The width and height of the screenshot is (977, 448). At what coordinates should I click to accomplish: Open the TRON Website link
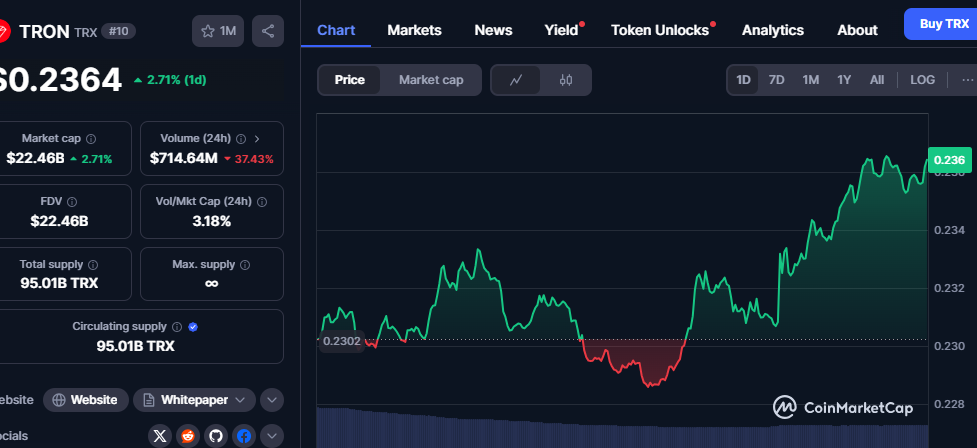click(86, 400)
